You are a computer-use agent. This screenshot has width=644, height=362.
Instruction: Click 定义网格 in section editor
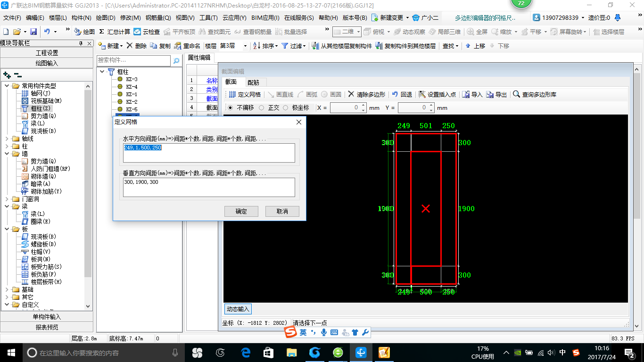245,94
